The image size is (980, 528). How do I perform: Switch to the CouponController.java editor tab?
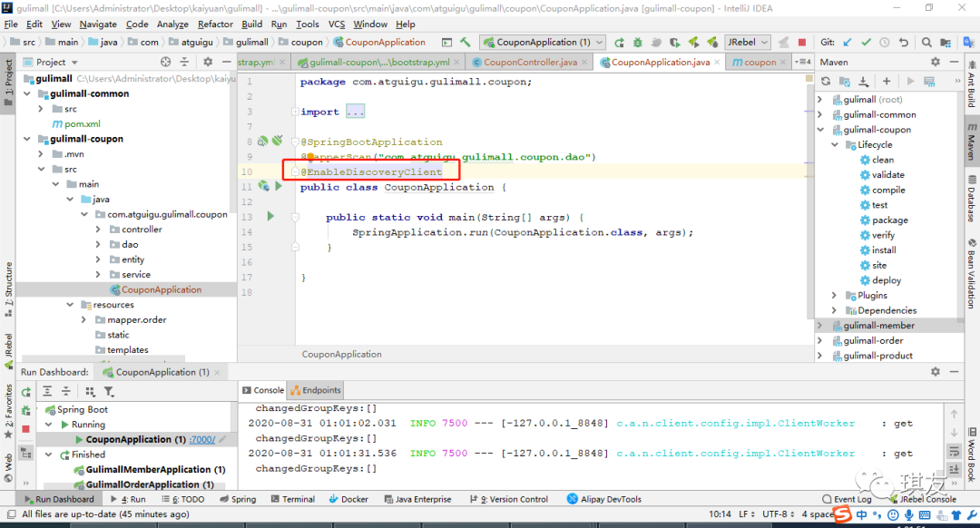[x=529, y=63]
